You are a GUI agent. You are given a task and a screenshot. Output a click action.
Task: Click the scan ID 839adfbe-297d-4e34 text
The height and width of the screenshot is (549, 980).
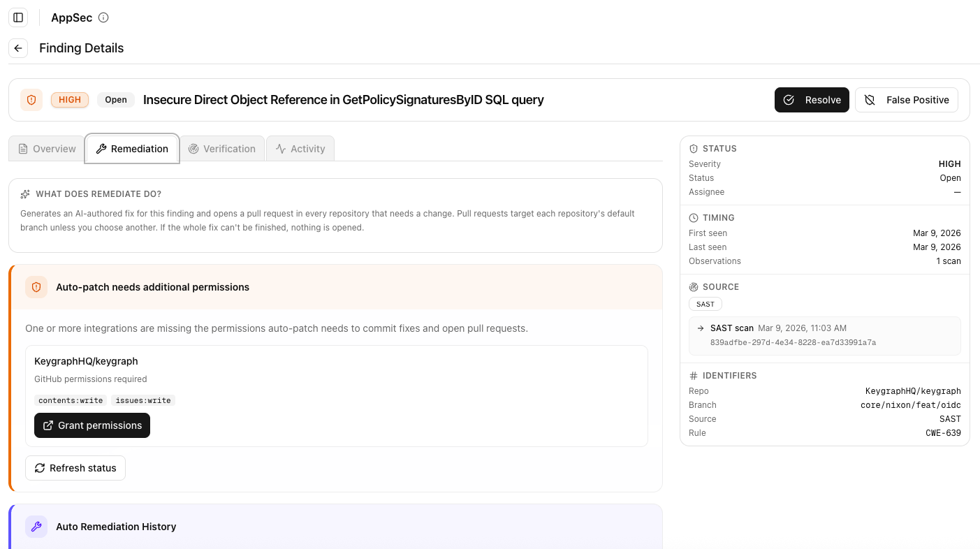[793, 343]
